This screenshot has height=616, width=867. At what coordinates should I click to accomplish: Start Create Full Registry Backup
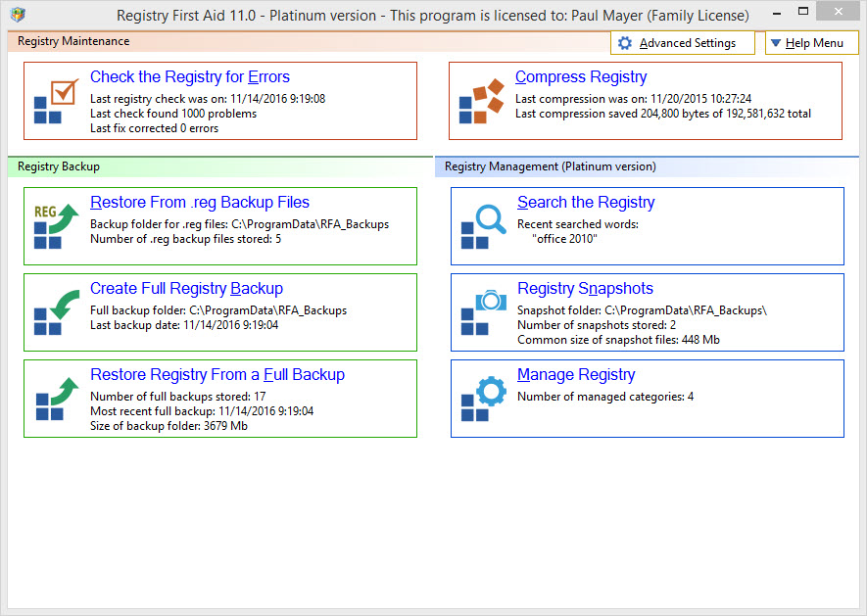pyautogui.click(x=186, y=289)
